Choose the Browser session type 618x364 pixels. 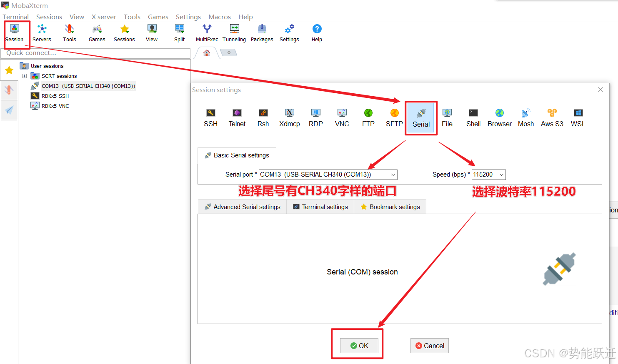[x=500, y=118]
